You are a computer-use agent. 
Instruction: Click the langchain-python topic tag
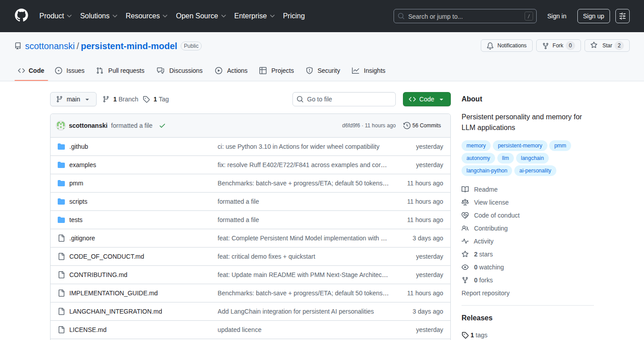pyautogui.click(x=487, y=171)
